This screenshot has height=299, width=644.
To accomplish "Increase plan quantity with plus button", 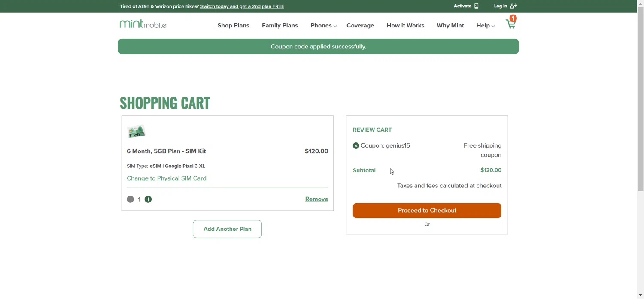I will tap(148, 199).
